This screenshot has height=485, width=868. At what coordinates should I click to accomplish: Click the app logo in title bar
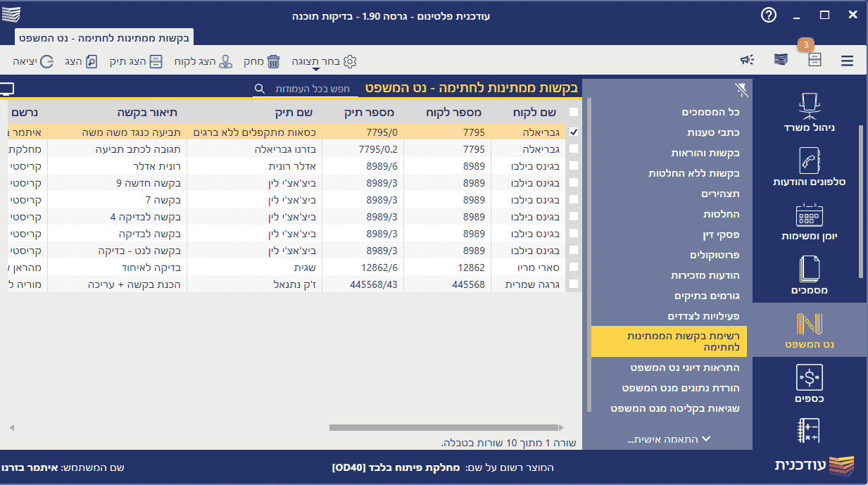point(11,15)
